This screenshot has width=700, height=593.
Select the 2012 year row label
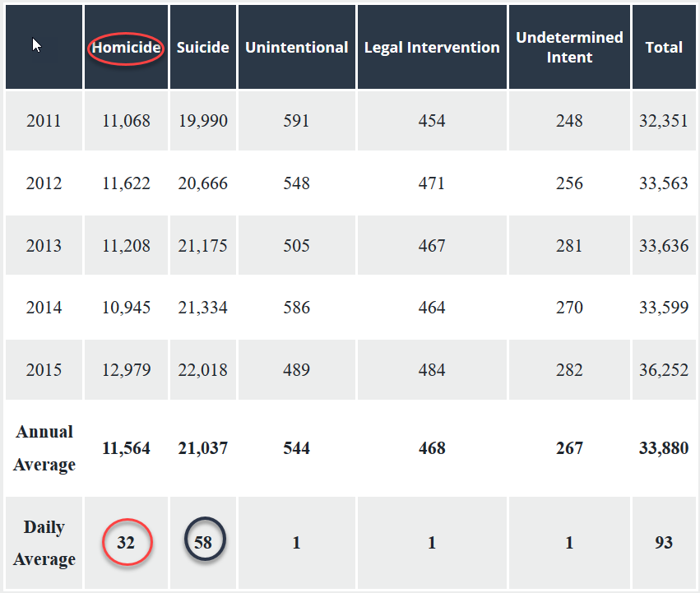point(44,183)
